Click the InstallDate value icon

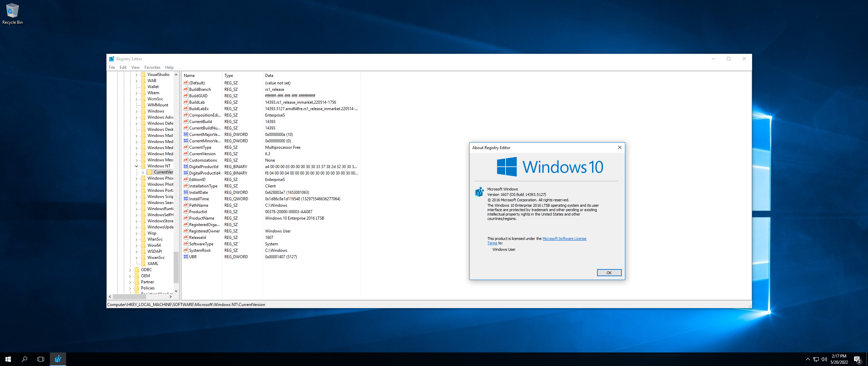186,192
